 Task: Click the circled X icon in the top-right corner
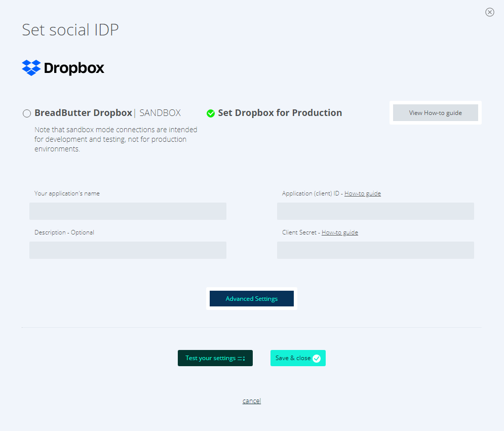click(489, 12)
